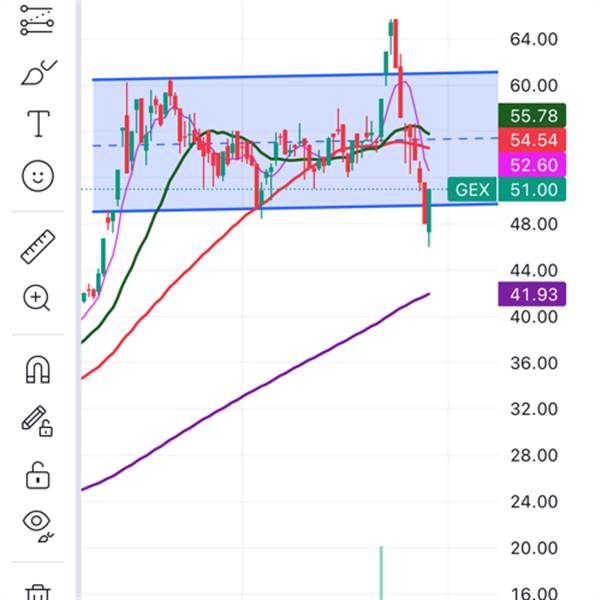Click the green 51.00 last price label
This screenshot has width=600, height=600.
coord(532,189)
